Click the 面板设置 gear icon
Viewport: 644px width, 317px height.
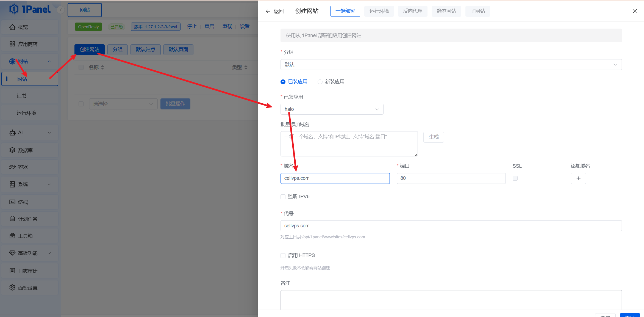click(x=12, y=288)
